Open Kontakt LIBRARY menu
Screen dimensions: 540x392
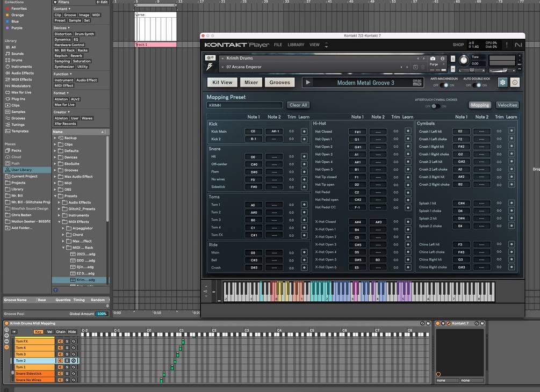[x=296, y=45]
